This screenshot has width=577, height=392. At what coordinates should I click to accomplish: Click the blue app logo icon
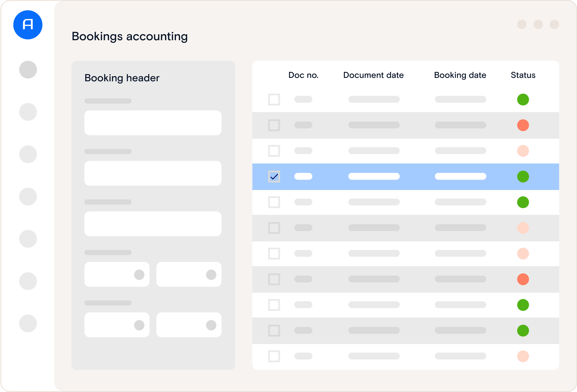(28, 25)
